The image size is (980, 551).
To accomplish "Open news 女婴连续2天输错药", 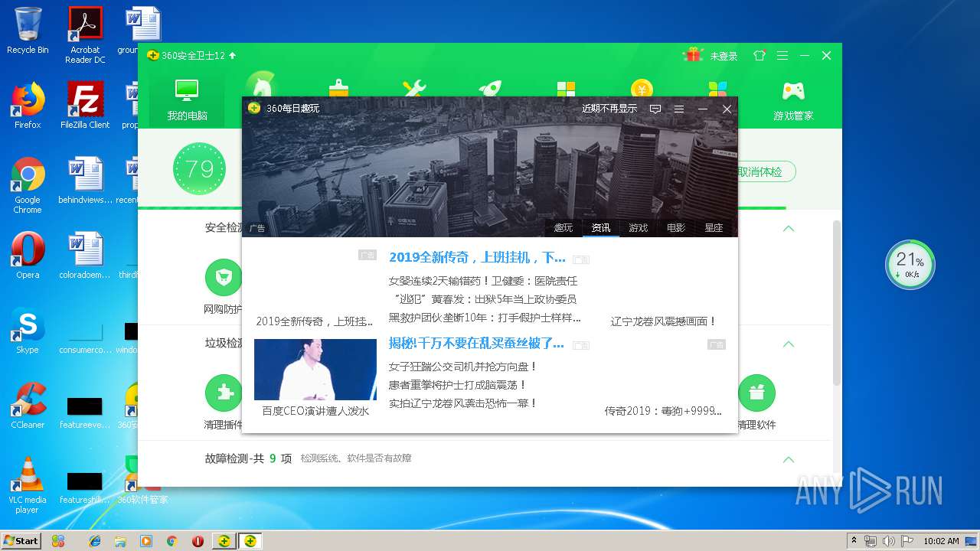I will 483,281.
